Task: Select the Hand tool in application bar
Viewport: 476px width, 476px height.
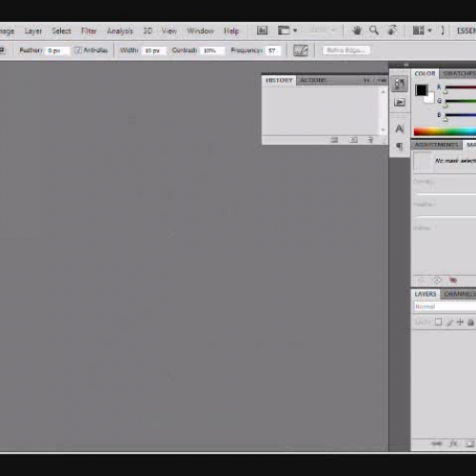Action: point(357,30)
